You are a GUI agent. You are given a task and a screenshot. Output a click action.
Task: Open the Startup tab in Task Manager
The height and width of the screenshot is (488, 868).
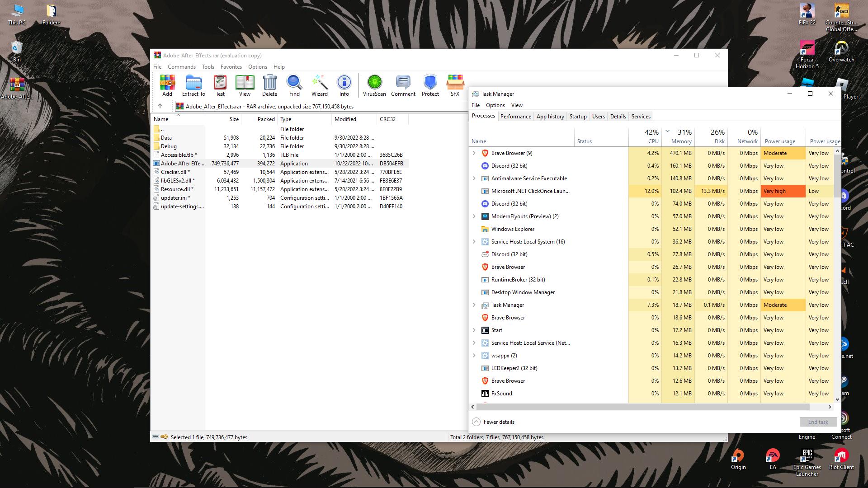point(578,117)
